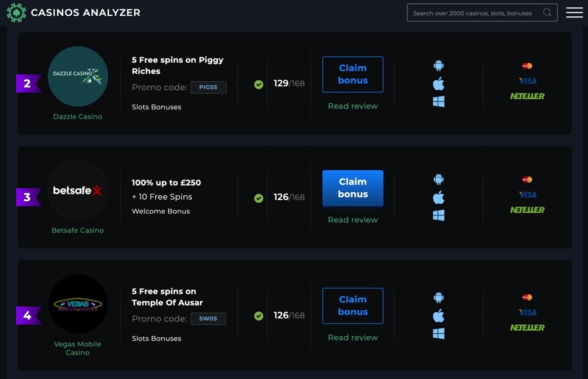The height and width of the screenshot is (379, 588).
Task: Click the search magnifier icon
Action: tap(547, 12)
